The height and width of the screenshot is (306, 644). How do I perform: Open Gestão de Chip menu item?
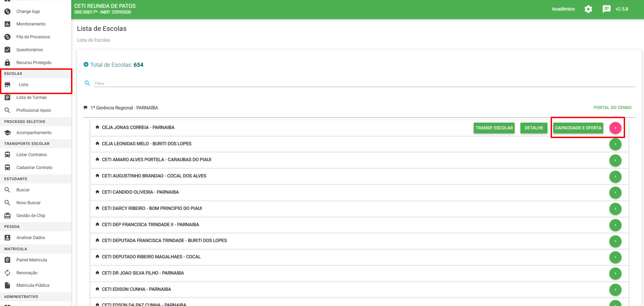pos(31,216)
